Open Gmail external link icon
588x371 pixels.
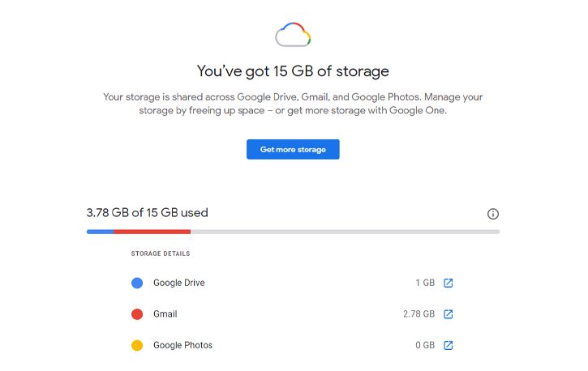449,314
